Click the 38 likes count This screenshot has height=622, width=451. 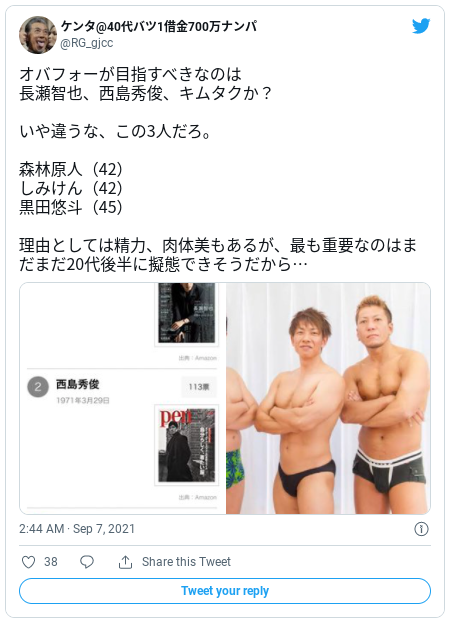point(51,562)
